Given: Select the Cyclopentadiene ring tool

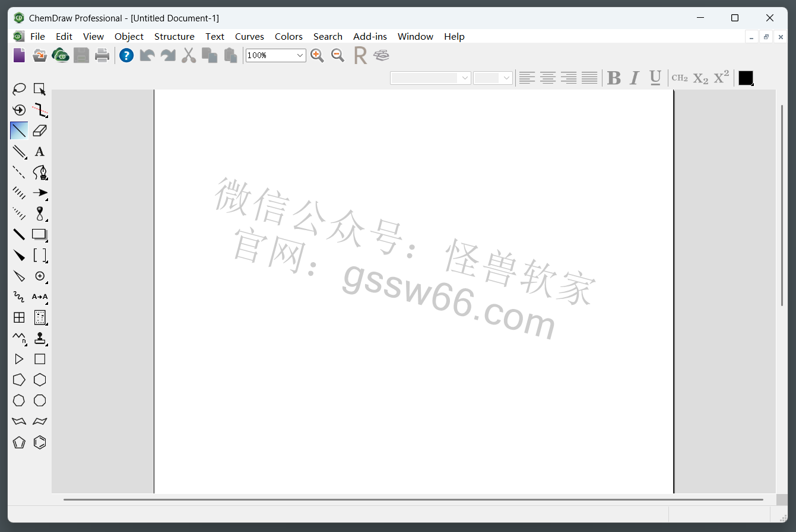Looking at the screenshot, I should 19,442.
